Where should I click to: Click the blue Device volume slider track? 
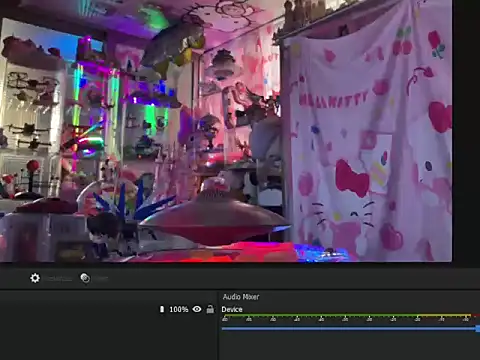(349, 329)
